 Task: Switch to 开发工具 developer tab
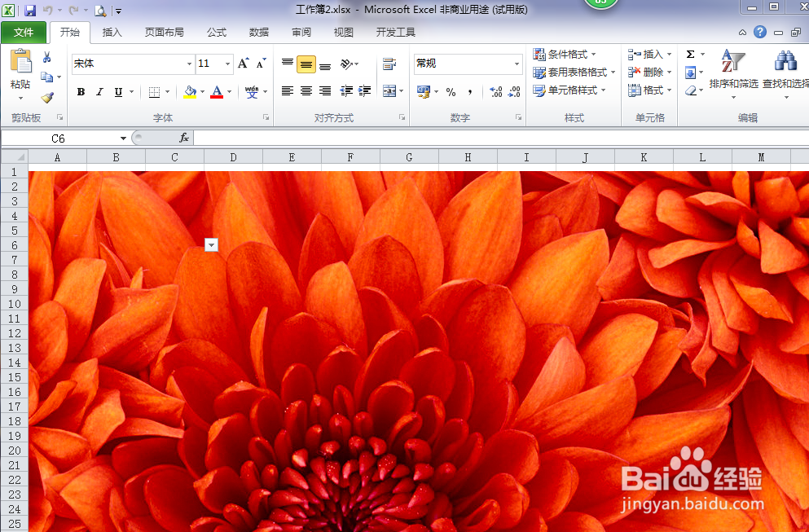[x=396, y=33]
